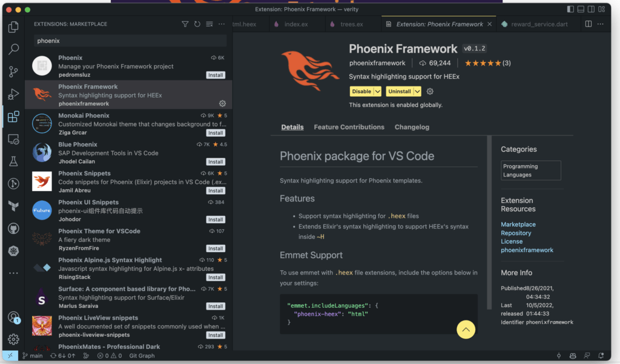Viewport: 620px width, 364px height.
Task: Open the extension settings gear beside Uninstall
Action: (430, 91)
